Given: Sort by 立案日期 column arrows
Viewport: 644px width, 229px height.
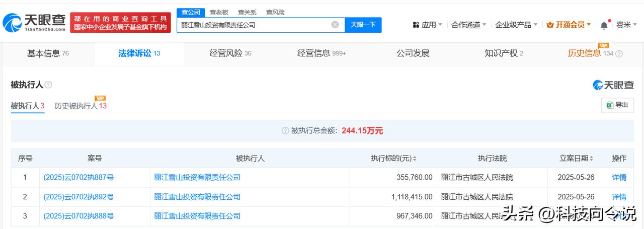Looking at the screenshot, I should click(x=591, y=158).
